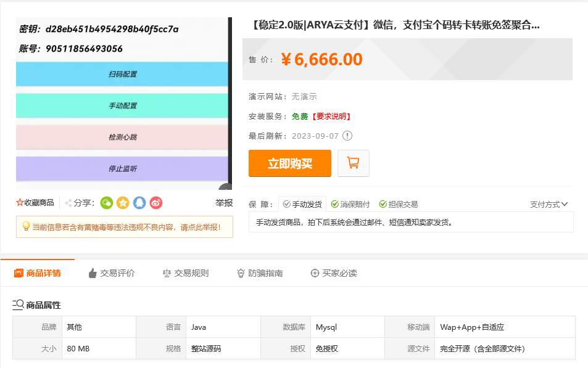This screenshot has height=368, width=588.
Task: Click the price ¥6,666.00
Action: click(321, 59)
